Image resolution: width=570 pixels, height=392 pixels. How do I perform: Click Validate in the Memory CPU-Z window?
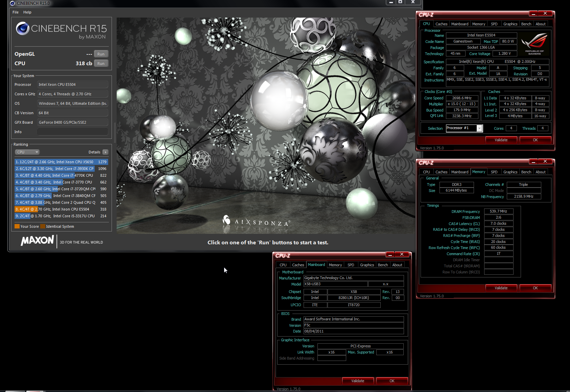[501, 288]
